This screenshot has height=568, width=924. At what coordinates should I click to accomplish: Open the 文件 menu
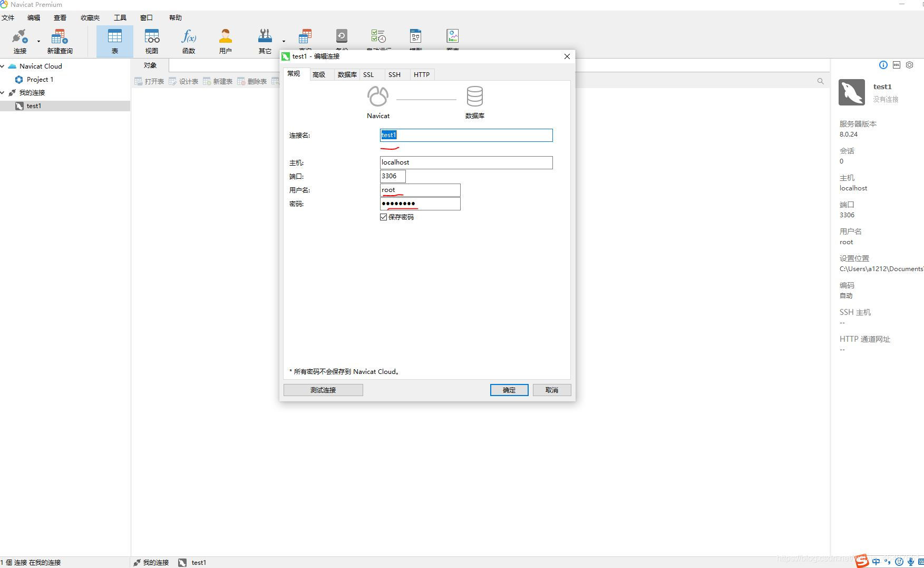click(x=8, y=17)
